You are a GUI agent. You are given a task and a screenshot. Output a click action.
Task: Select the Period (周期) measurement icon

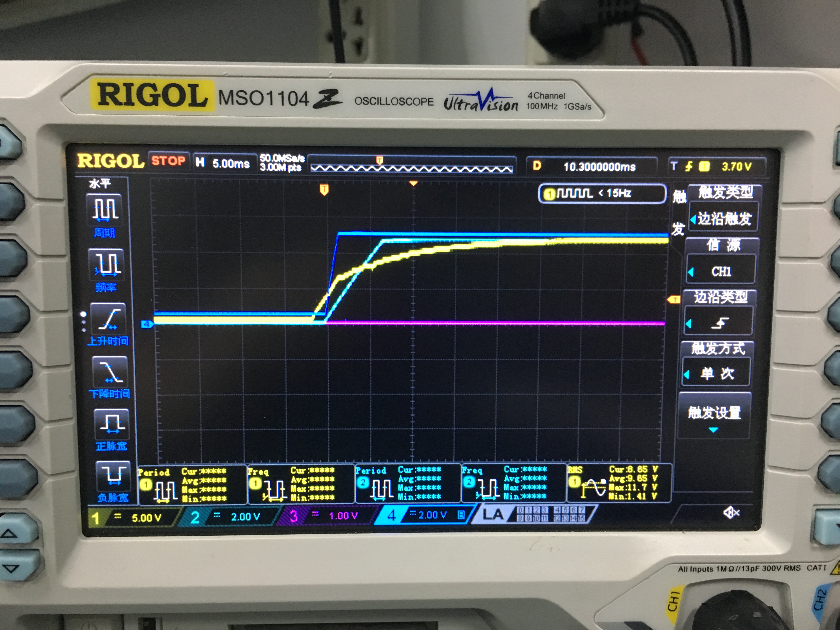tap(105, 209)
